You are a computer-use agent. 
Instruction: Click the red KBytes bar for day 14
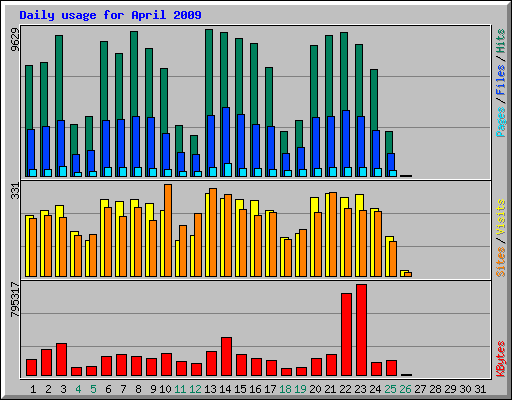(x=226, y=357)
